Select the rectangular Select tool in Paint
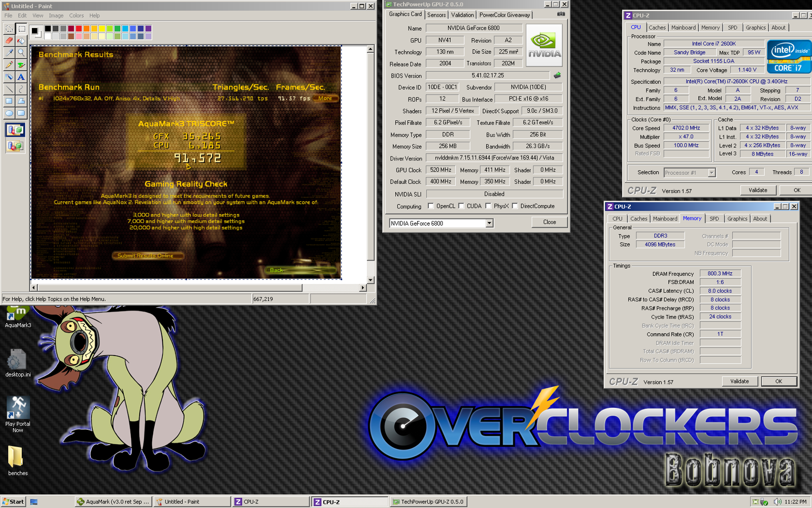The width and height of the screenshot is (812, 508). click(x=21, y=29)
